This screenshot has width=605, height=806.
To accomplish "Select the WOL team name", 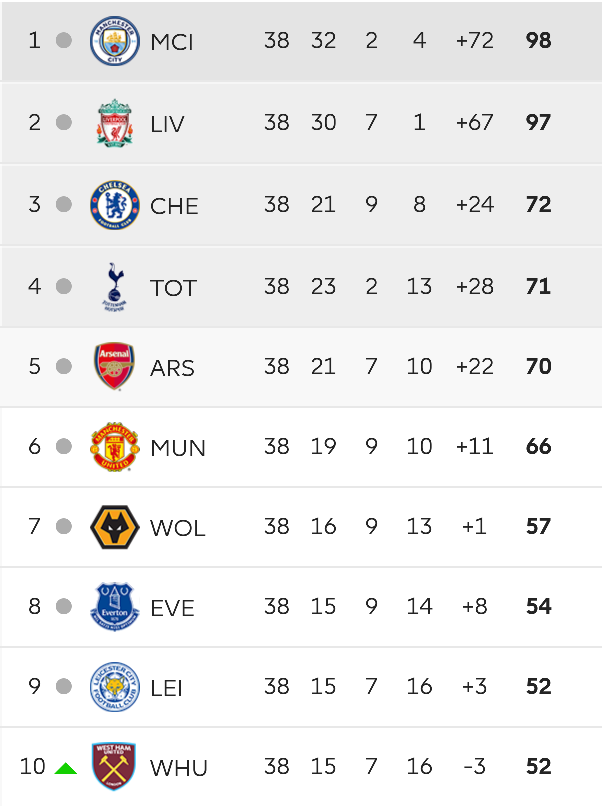I will click(x=178, y=528).
